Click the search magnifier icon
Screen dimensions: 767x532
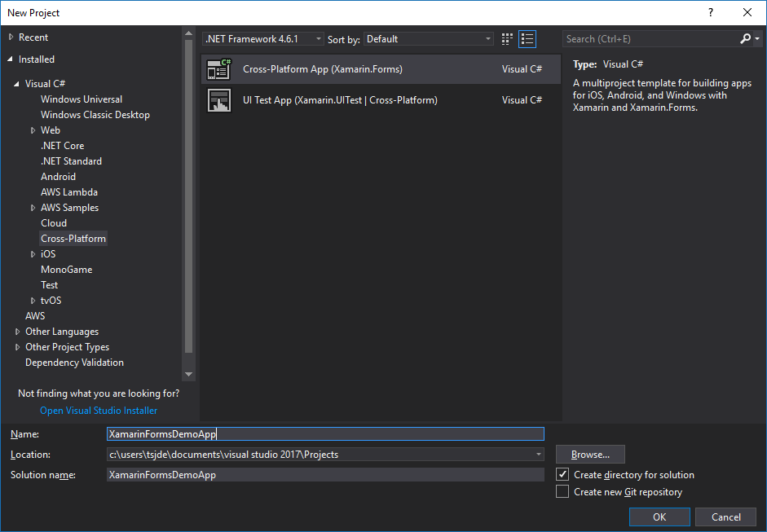pos(745,39)
